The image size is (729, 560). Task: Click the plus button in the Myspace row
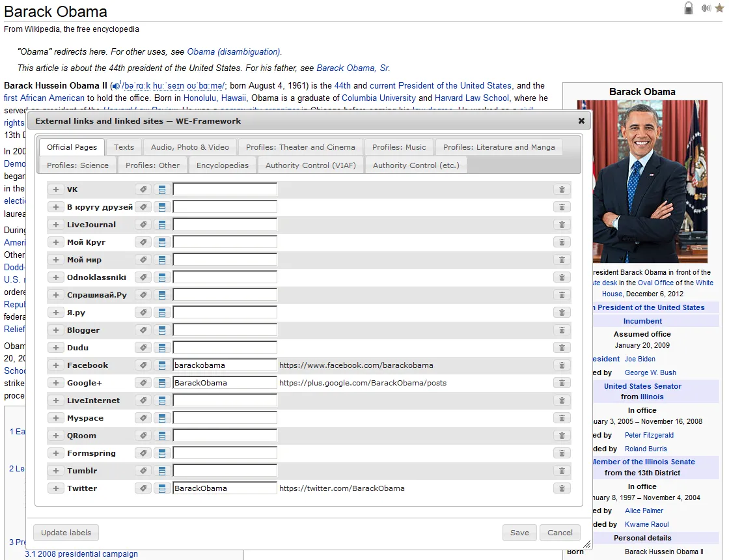point(56,418)
